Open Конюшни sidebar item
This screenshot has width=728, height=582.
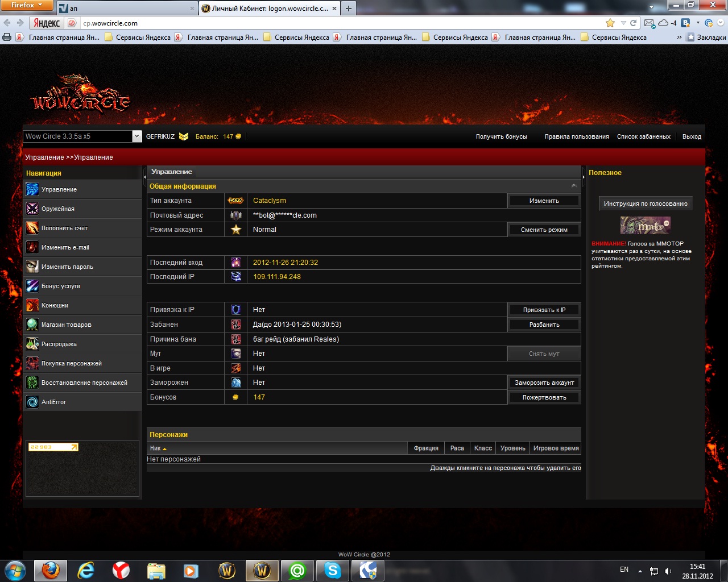(82, 305)
